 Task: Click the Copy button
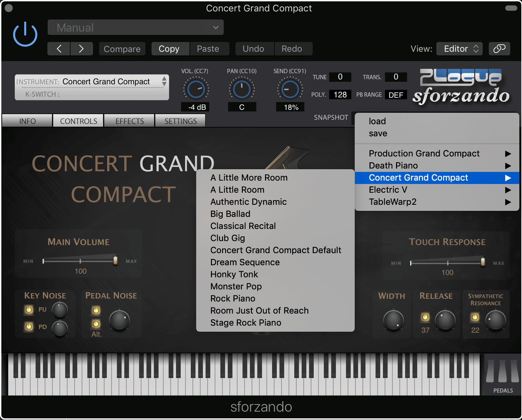[170, 49]
